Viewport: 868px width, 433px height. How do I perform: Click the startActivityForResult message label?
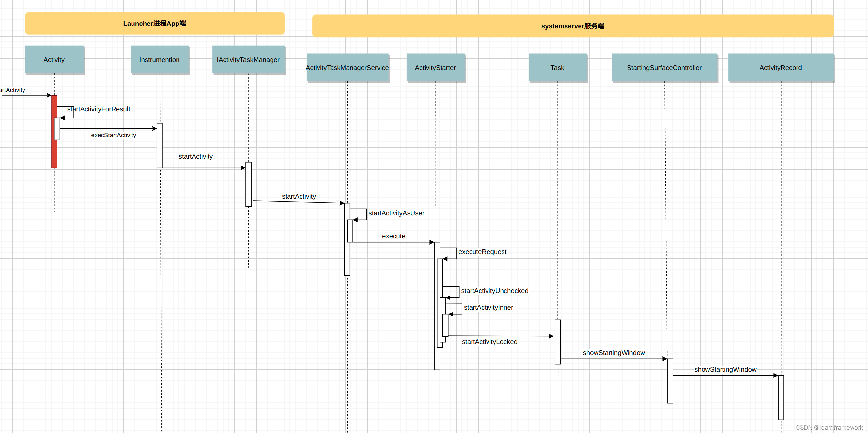[99, 109]
